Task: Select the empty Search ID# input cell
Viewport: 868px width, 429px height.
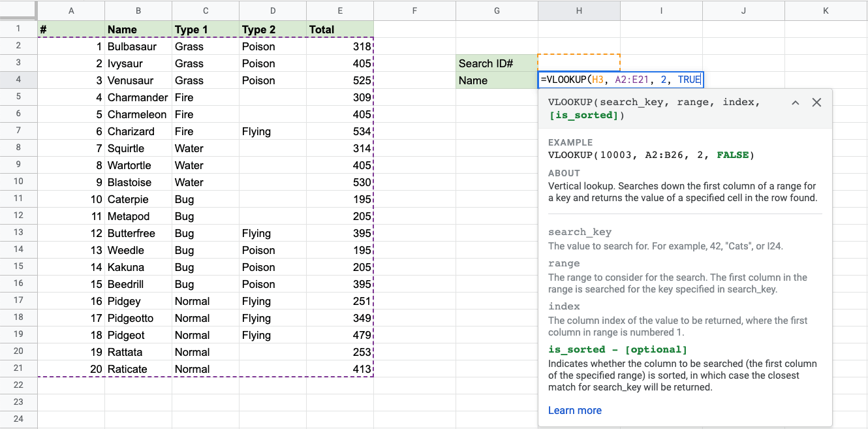Action: pyautogui.click(x=579, y=63)
